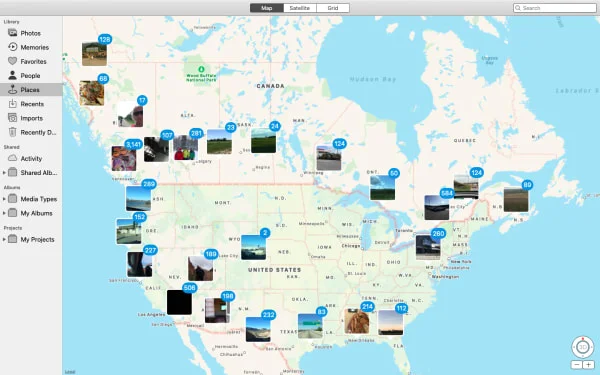Expand the Media Types disclosure triangle
Viewport: 600px width, 375px height.
[x=4, y=199]
